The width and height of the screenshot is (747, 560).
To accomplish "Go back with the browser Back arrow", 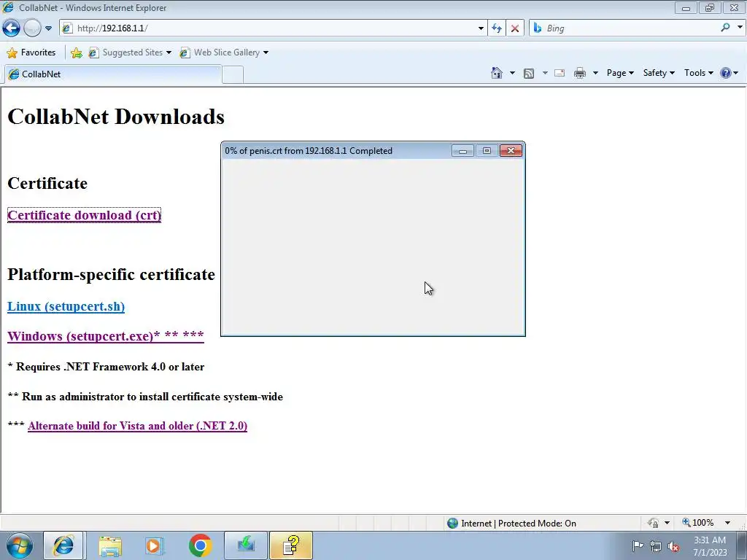I will pyautogui.click(x=12, y=28).
